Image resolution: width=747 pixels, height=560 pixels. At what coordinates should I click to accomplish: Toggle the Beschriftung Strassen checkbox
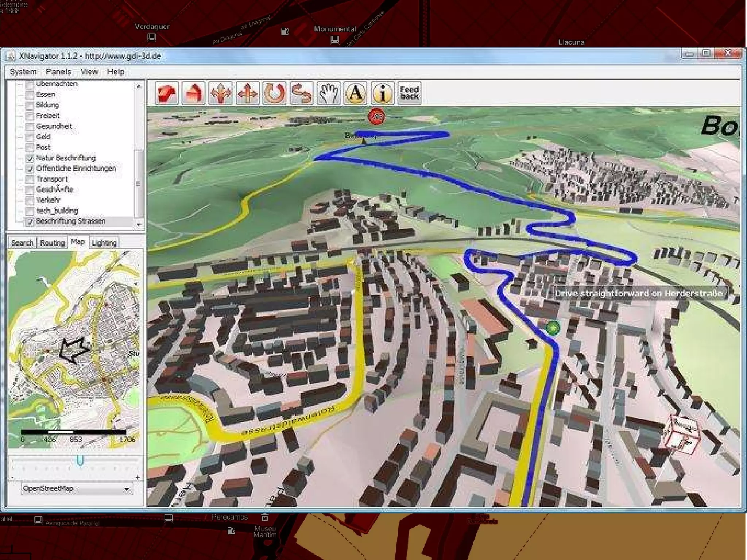(x=30, y=221)
